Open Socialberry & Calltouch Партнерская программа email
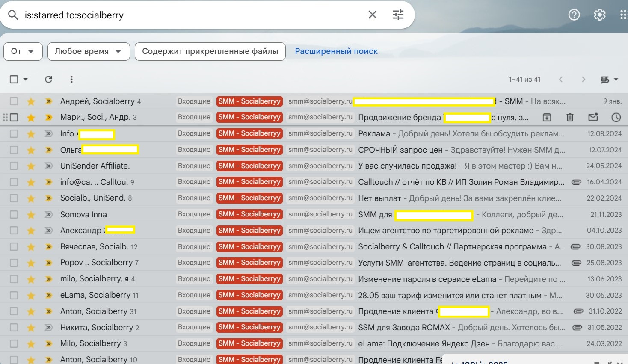This screenshot has width=628, height=364. 461,247
